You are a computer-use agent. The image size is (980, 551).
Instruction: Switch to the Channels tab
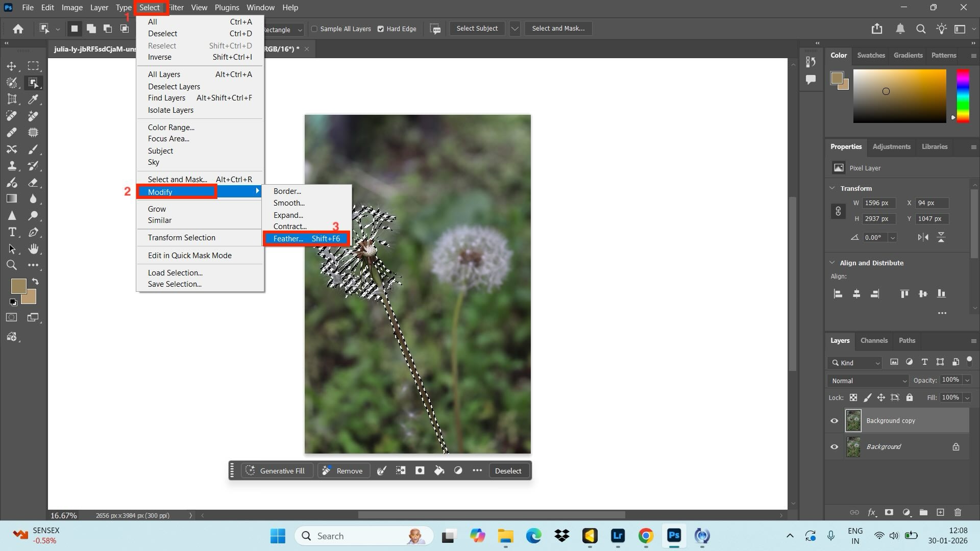point(874,340)
